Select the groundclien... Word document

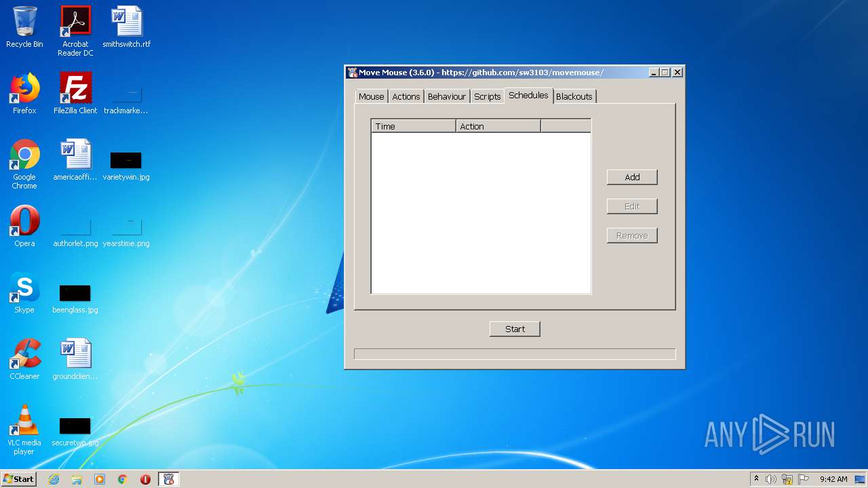pos(75,359)
